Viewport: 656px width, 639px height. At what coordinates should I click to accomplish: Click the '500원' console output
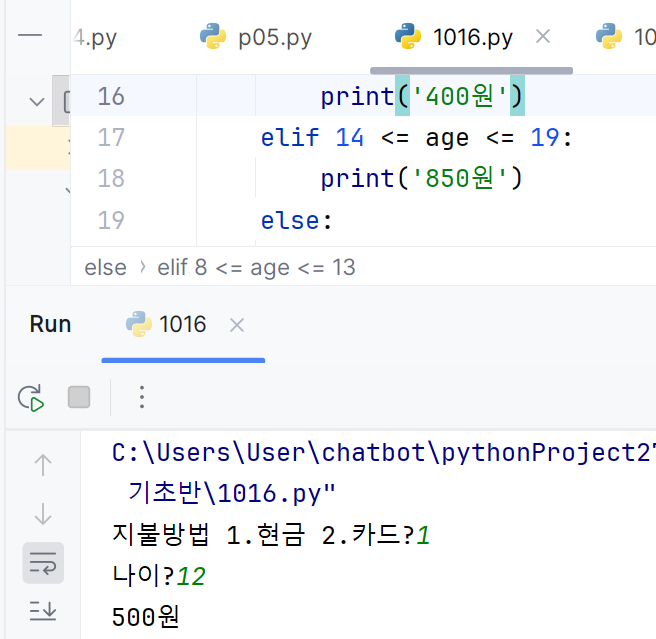[146, 617]
